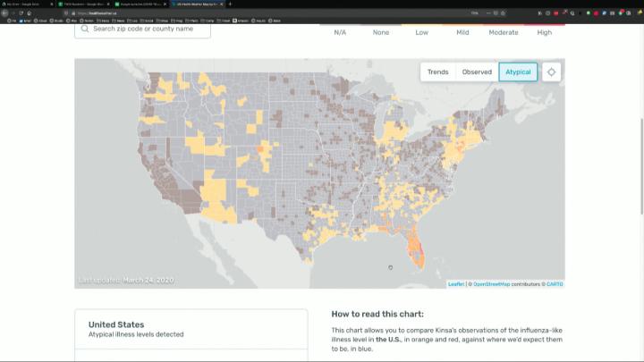Image resolution: width=644 pixels, height=362 pixels.
Task: Click the Moderate level in the legend
Action: click(x=504, y=32)
